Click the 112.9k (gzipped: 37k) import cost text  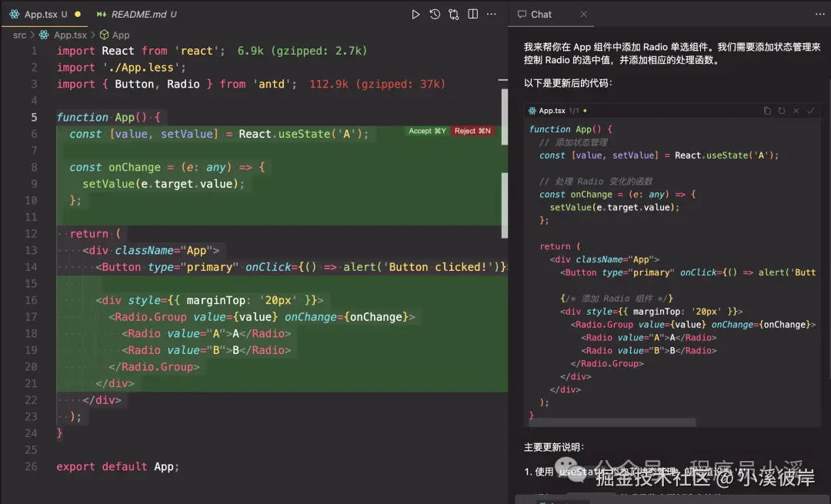[377, 84]
